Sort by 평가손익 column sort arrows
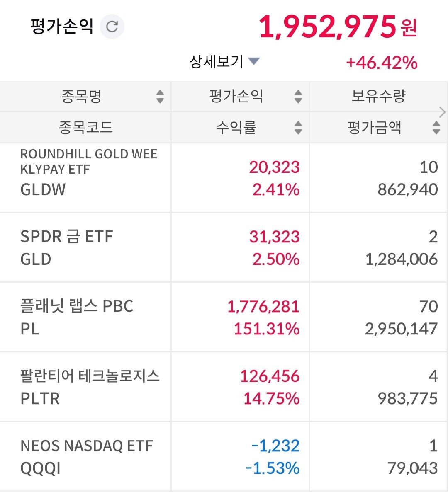448x492 pixels. pyautogui.click(x=298, y=97)
